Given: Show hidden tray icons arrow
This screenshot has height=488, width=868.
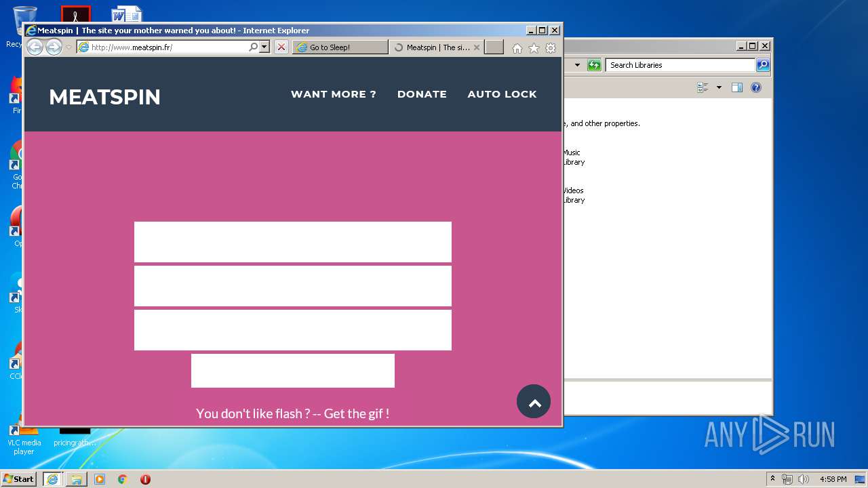Looking at the screenshot, I should [x=772, y=479].
